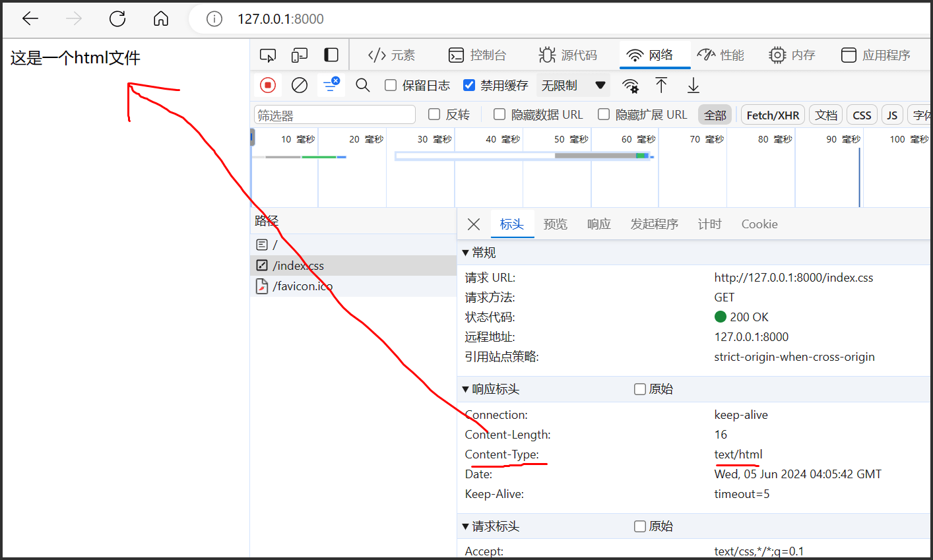Clear the network log icon
The width and height of the screenshot is (933, 560).
(300, 85)
